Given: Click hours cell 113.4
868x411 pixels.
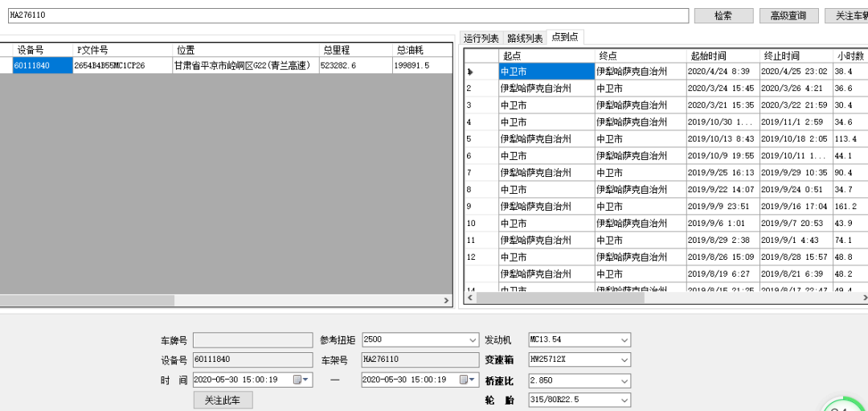Looking at the screenshot, I should 850,139.
